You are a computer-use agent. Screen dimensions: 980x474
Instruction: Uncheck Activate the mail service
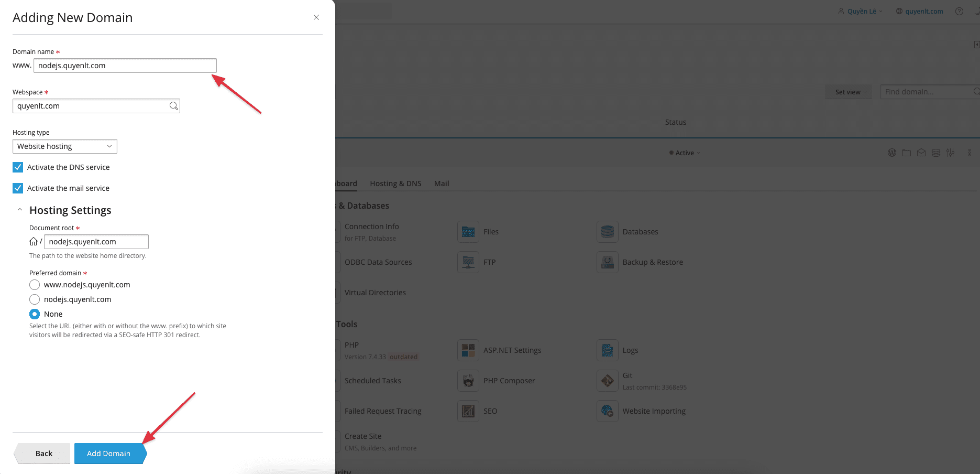point(18,188)
